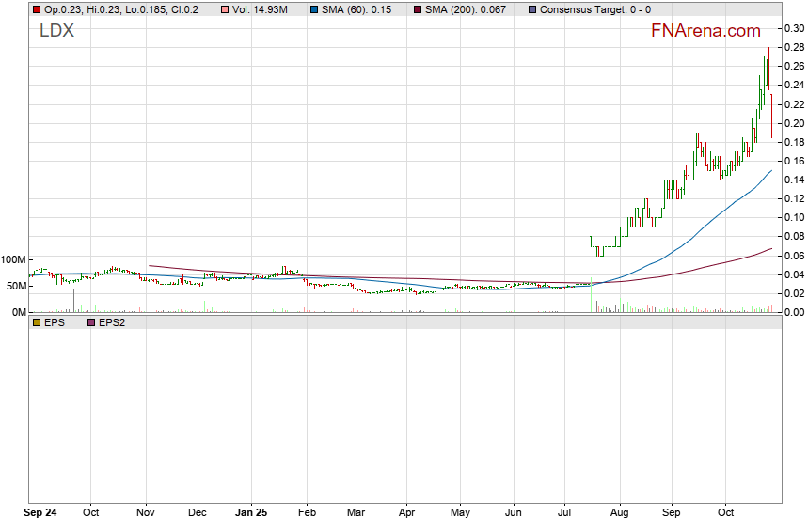
Task: Click the 'Jan 25' date on the x-axis
Action: point(251,514)
